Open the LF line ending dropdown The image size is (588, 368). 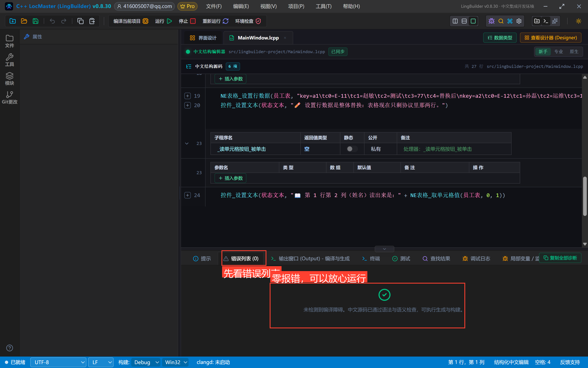point(101,362)
